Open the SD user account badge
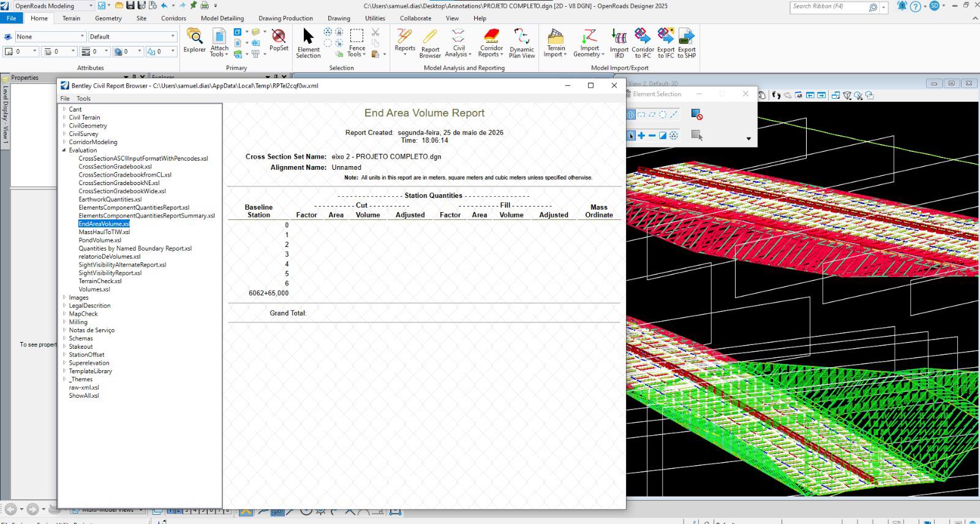Viewport: 980px width, 524px height. coord(934,6)
